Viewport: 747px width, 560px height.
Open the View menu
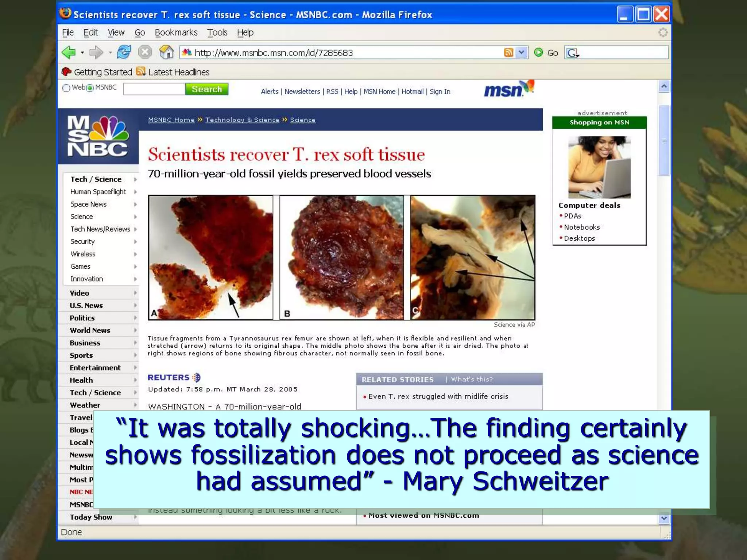[x=116, y=32]
